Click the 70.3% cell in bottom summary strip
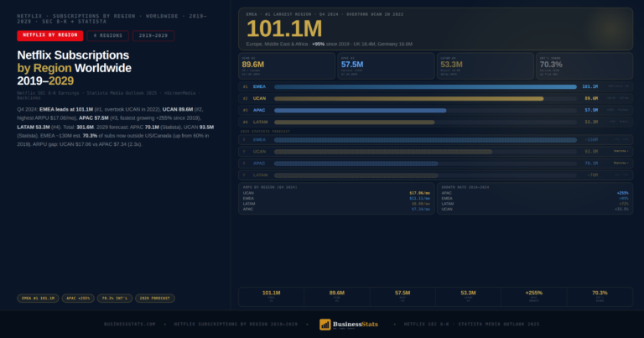Image resolution: width=644 pixels, height=338 pixels. 600,297
